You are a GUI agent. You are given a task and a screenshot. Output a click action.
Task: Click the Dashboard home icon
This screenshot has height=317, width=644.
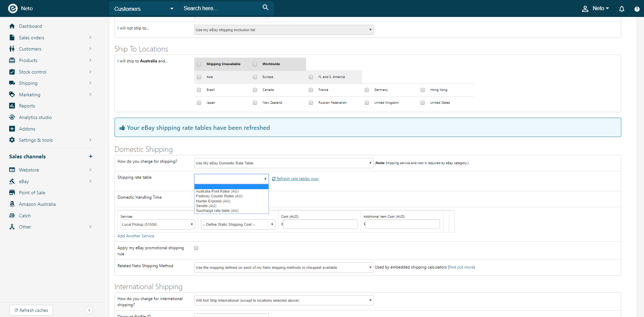(12, 26)
